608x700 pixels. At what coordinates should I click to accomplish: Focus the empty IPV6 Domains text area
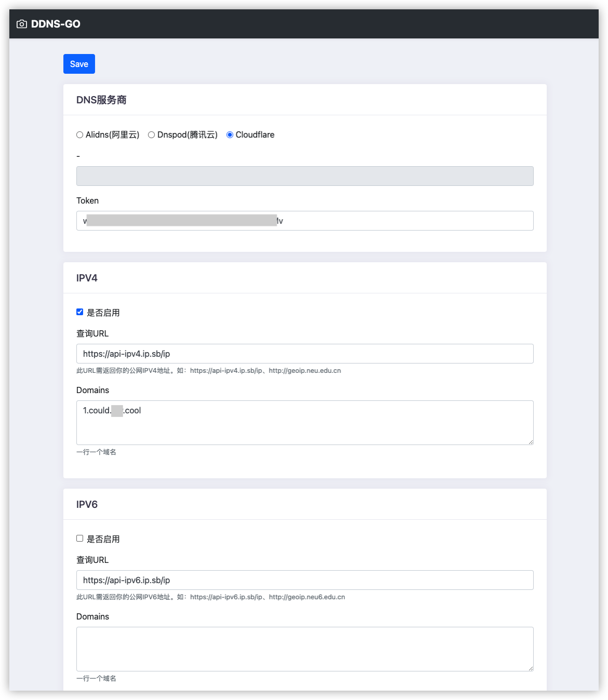pos(305,649)
